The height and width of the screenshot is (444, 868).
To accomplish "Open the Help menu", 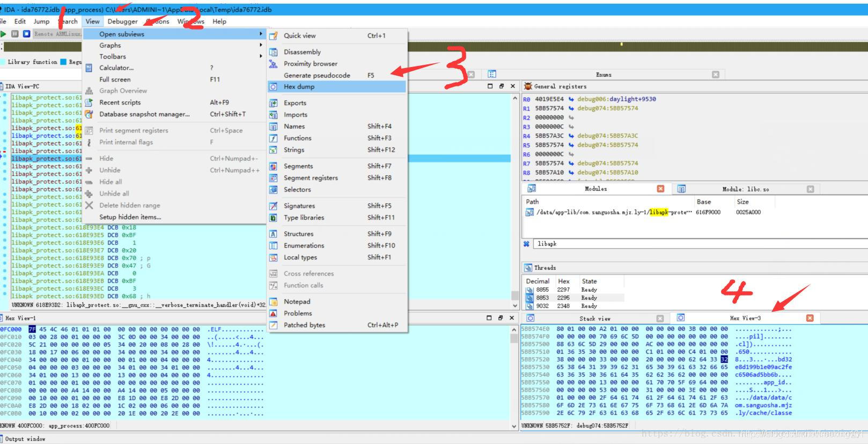I will pyautogui.click(x=219, y=21).
